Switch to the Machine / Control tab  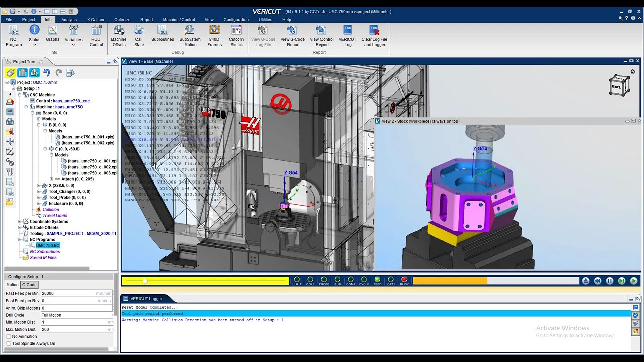[x=179, y=20]
